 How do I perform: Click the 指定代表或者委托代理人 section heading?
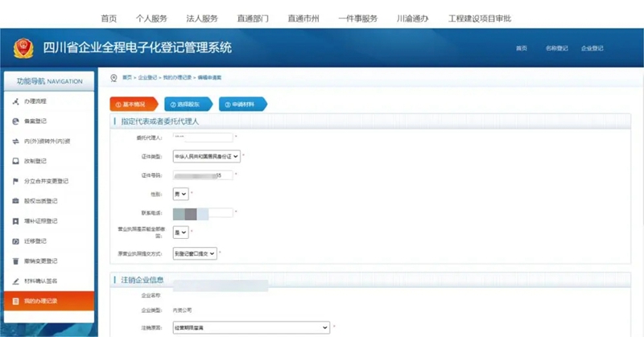(159, 121)
